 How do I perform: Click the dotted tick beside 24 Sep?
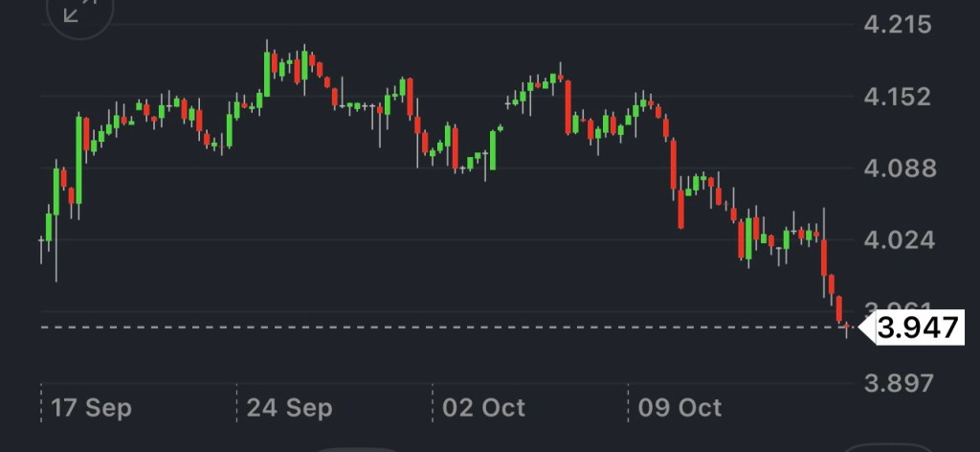click(x=236, y=402)
